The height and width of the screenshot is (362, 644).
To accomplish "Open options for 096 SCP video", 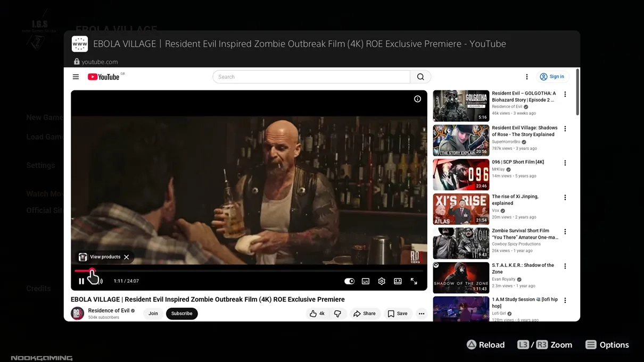I will (565, 163).
